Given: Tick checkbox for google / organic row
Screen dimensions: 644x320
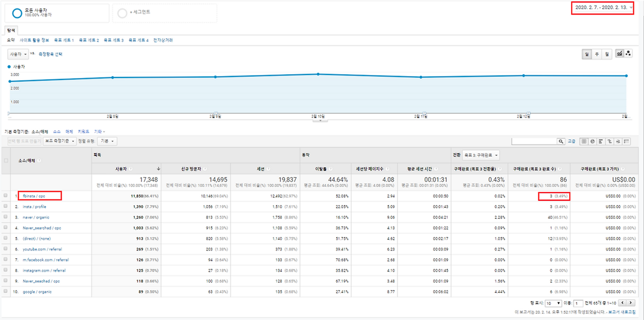Looking at the screenshot, I should [x=6, y=291].
